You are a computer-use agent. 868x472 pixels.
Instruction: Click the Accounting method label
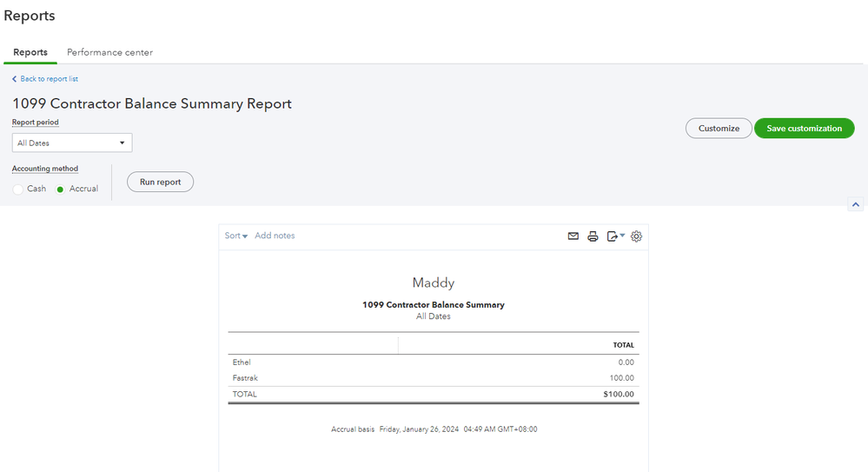pos(45,169)
